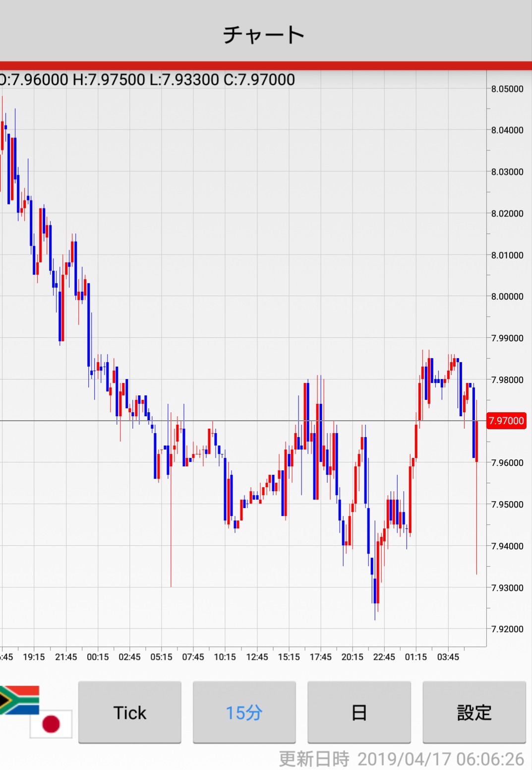Click the 03:45 time axis label
Viewport: 532px width, 770px height.
coord(448,657)
